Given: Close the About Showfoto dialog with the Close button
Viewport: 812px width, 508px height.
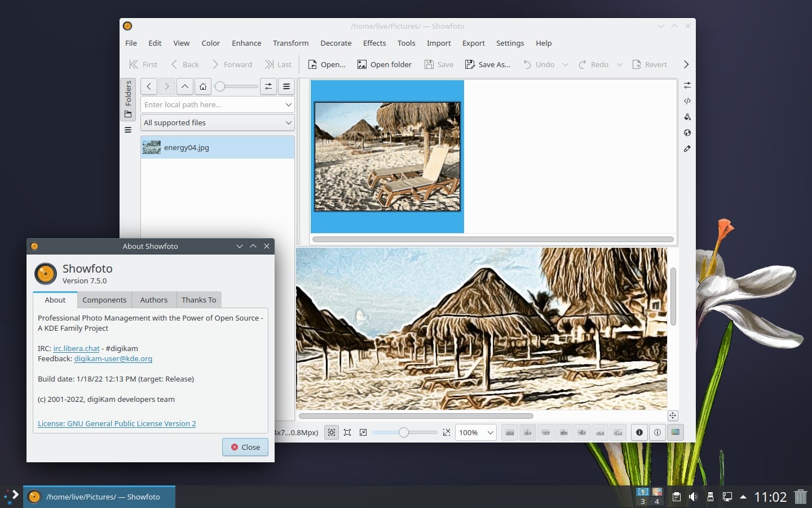Looking at the screenshot, I should pos(245,447).
